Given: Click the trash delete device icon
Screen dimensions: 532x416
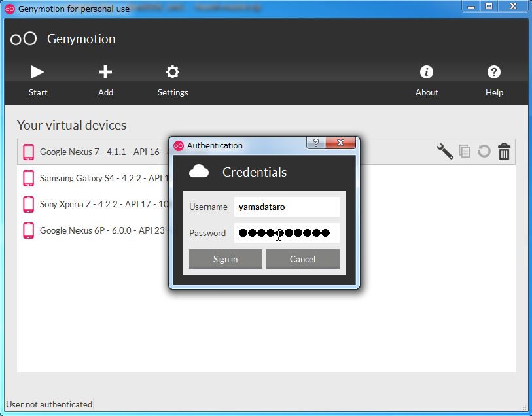Looking at the screenshot, I should 504,152.
